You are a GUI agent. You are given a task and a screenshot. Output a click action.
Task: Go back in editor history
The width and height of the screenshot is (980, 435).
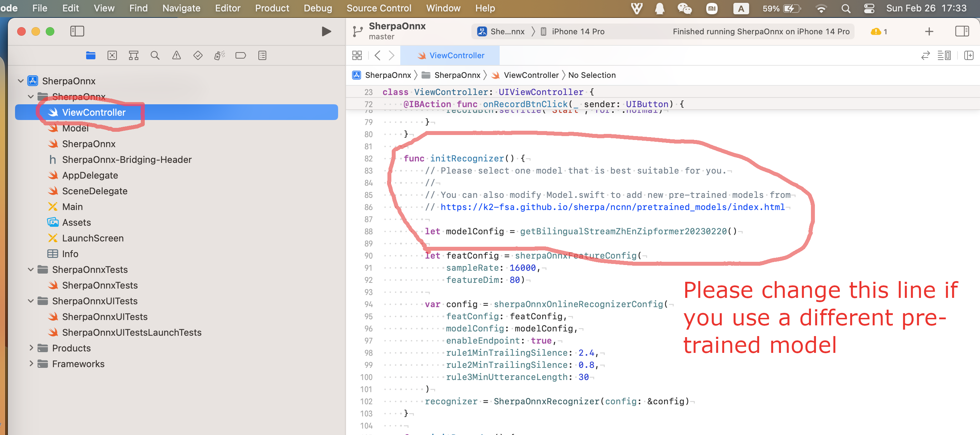click(377, 55)
